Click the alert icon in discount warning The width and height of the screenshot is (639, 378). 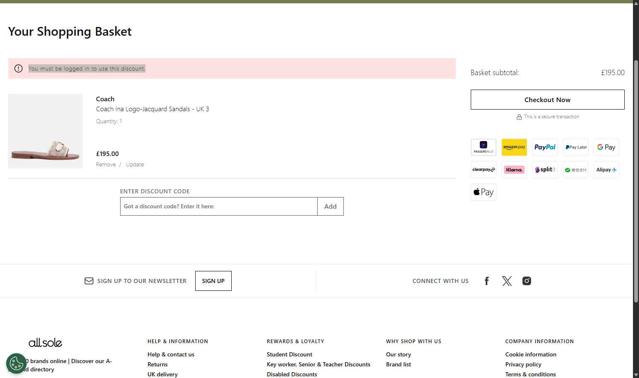[18, 68]
